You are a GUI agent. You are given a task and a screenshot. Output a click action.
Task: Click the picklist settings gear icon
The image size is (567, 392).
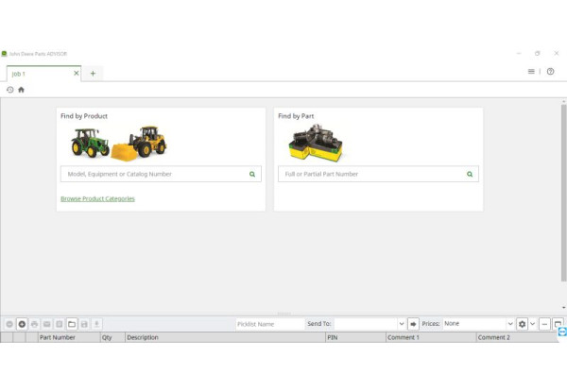click(522, 324)
